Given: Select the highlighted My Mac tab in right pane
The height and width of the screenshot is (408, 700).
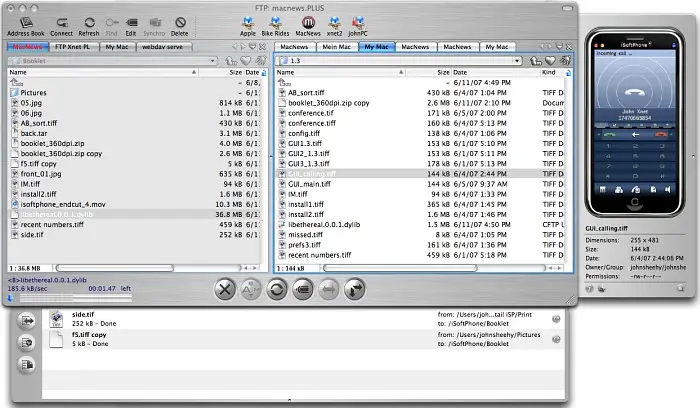Looking at the screenshot, I should tap(376, 47).
